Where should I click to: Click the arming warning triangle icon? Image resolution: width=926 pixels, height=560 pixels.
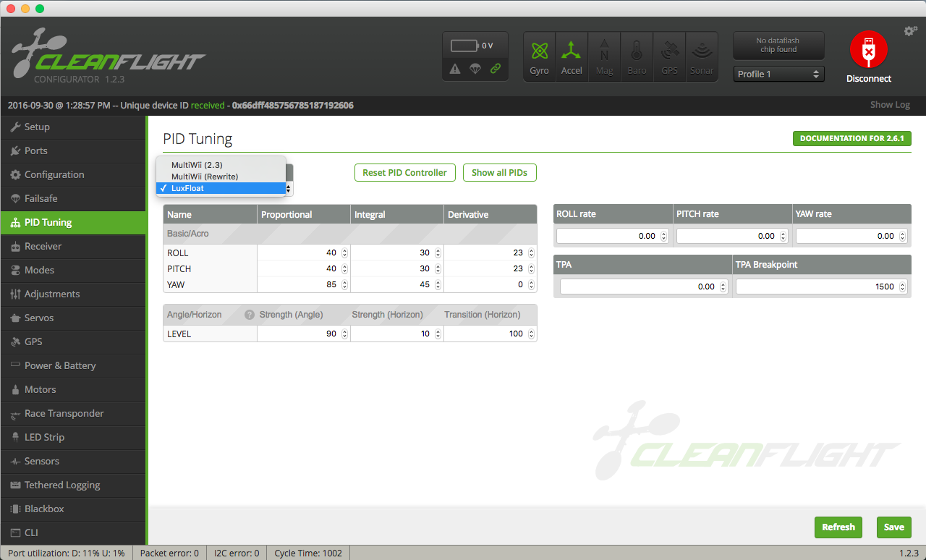[x=455, y=69]
